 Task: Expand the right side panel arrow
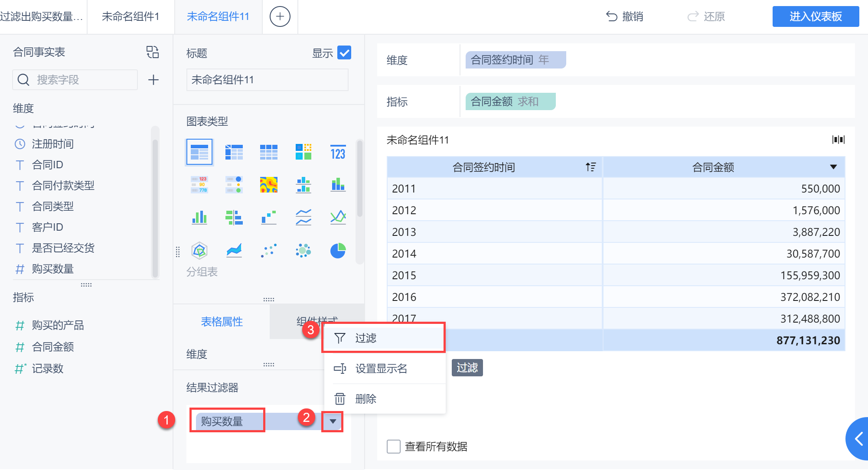click(858, 439)
